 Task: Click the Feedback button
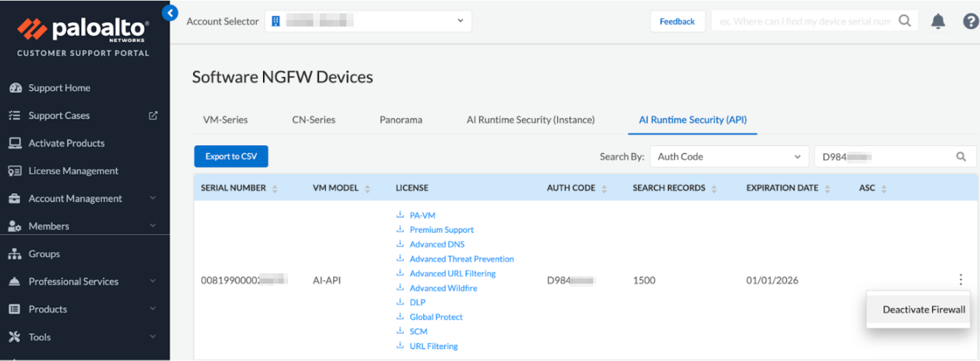[x=677, y=21]
